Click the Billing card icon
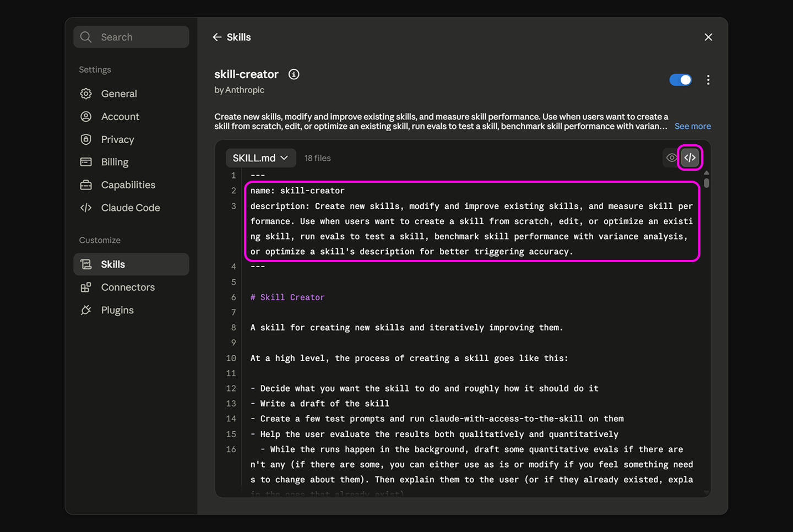This screenshot has width=793, height=532. tap(86, 162)
